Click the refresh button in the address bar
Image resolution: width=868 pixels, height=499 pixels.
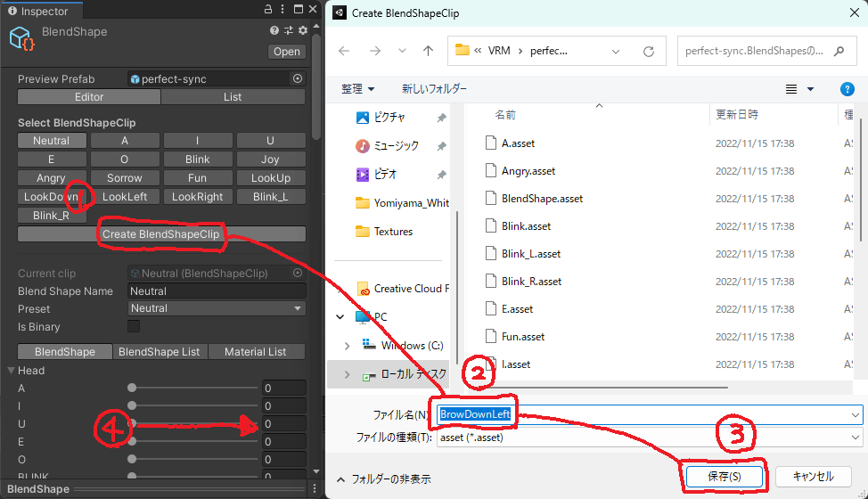(x=648, y=51)
